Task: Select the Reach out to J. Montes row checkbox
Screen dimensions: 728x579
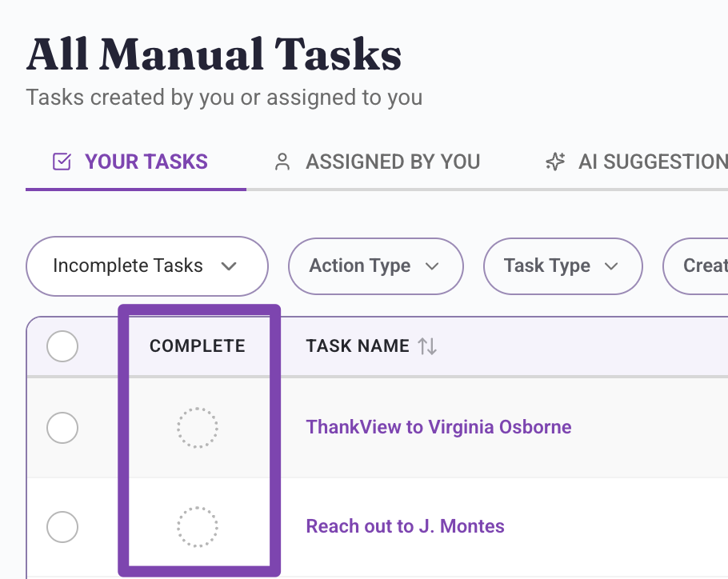Action: tap(62, 527)
